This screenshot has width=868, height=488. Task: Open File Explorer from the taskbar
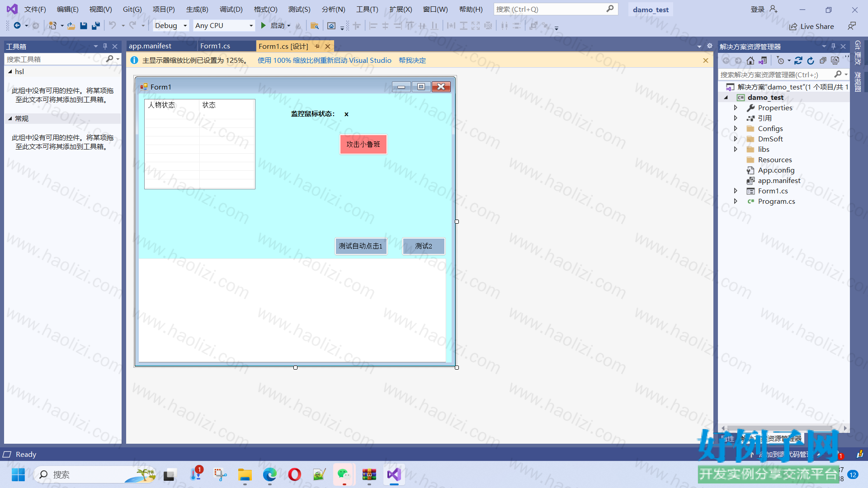[x=245, y=474]
